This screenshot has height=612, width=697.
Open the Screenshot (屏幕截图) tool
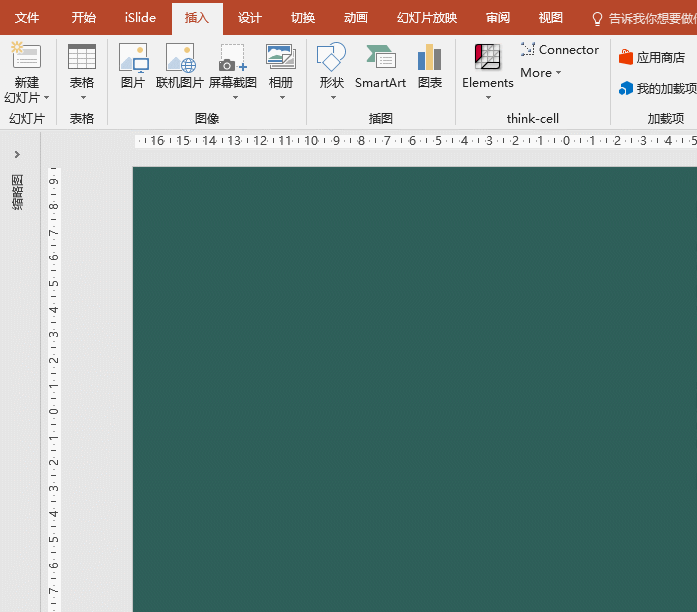233,58
